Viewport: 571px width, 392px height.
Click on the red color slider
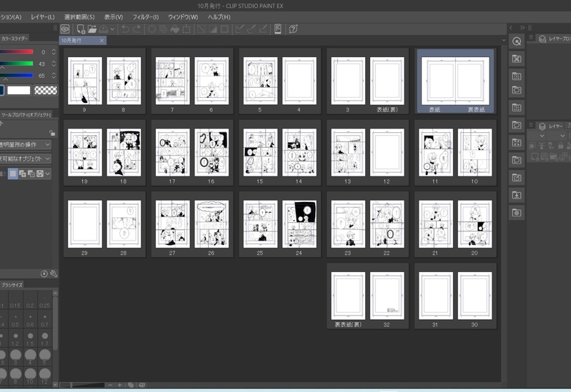pyautogui.click(x=16, y=51)
